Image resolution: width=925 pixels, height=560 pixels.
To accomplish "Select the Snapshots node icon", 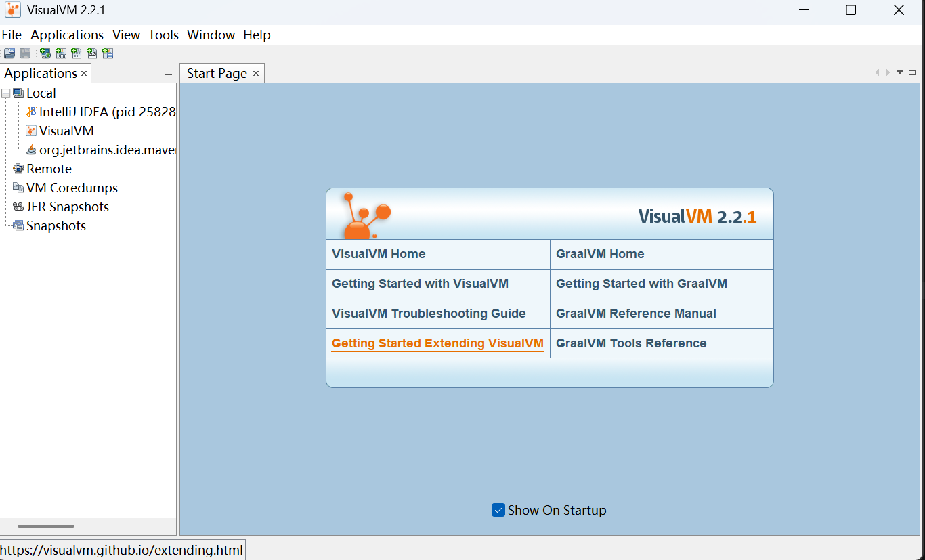I will click(18, 226).
